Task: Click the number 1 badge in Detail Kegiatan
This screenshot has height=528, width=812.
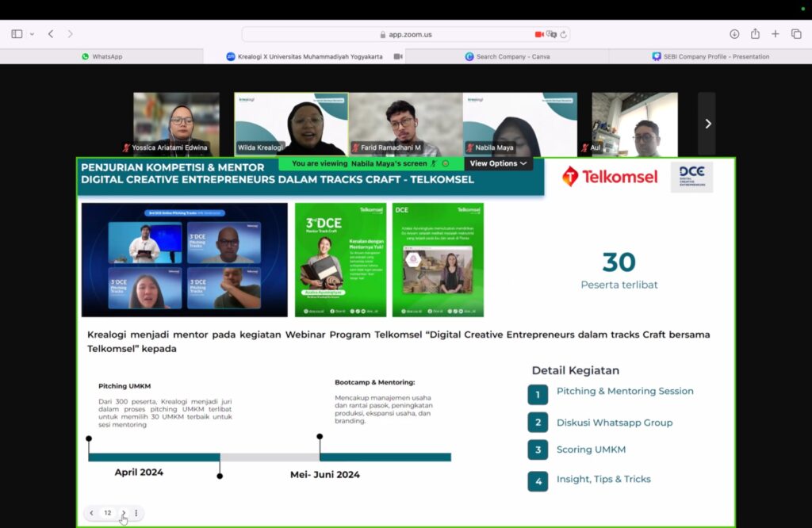Action: 538,395
